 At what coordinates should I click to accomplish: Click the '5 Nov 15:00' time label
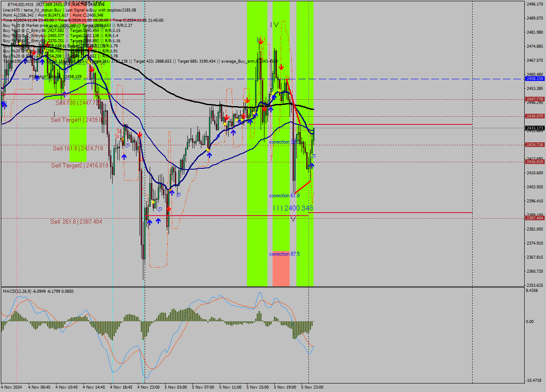258,387
